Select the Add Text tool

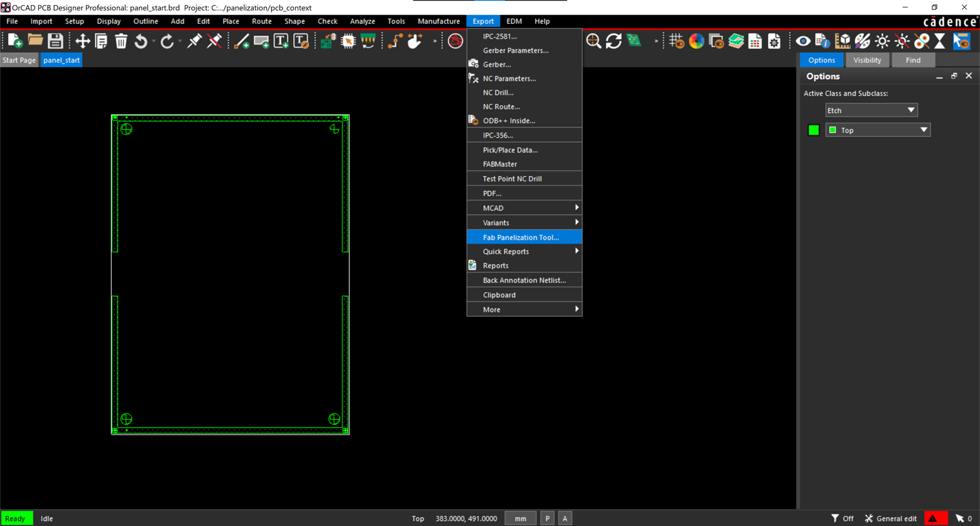pos(281,41)
